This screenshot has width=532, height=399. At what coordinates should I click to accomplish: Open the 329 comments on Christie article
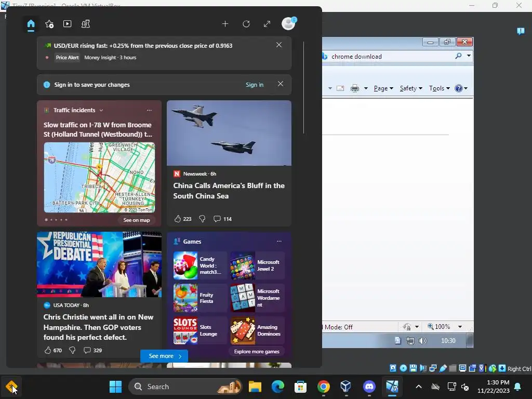[92, 350]
